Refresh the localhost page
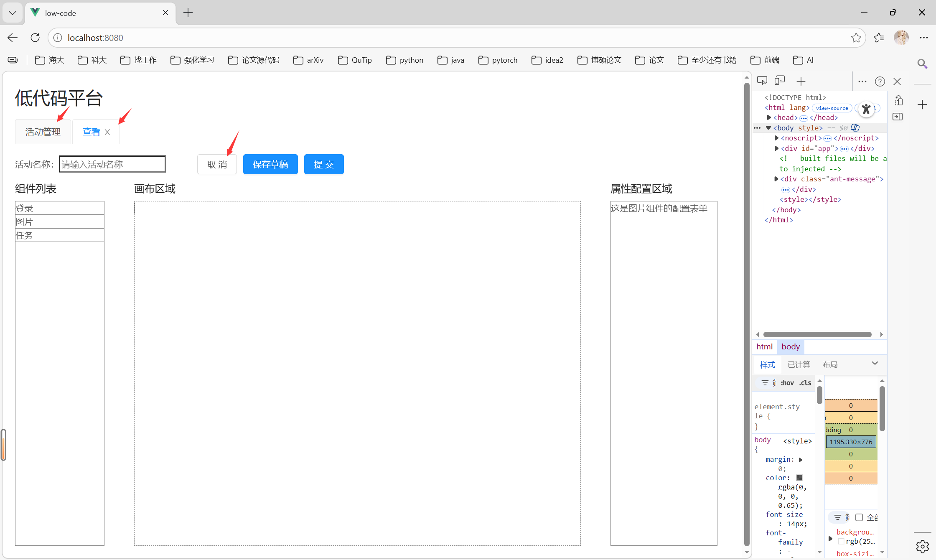936x560 pixels. (x=35, y=38)
